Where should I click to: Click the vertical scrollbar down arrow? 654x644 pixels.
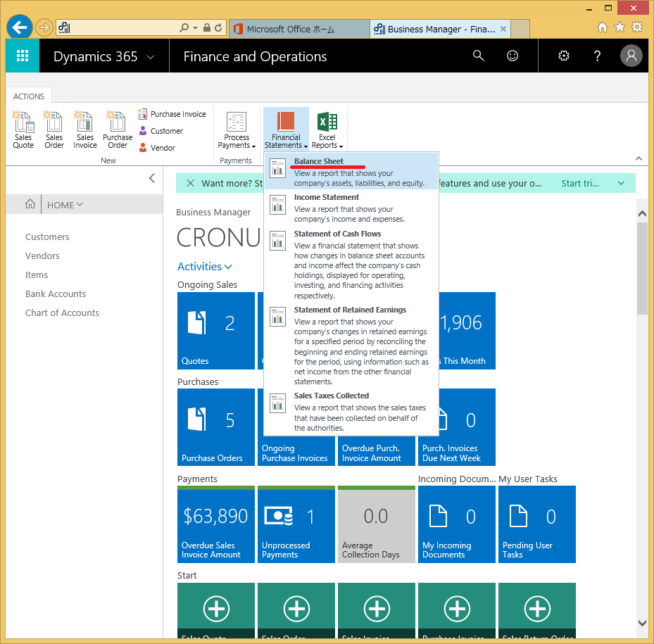pyautogui.click(x=642, y=623)
